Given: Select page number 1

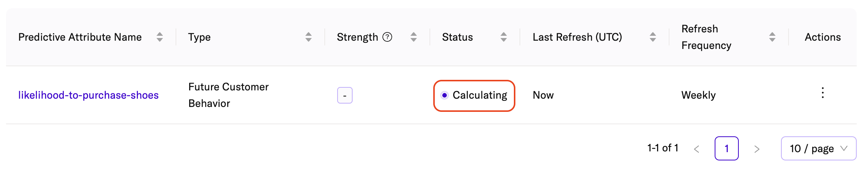Looking at the screenshot, I should (x=726, y=148).
